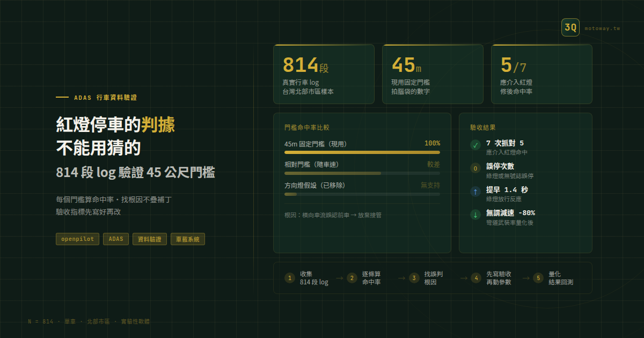Click the subtitle 814 段 log 驗證 45 公尺門檻

coord(135,173)
